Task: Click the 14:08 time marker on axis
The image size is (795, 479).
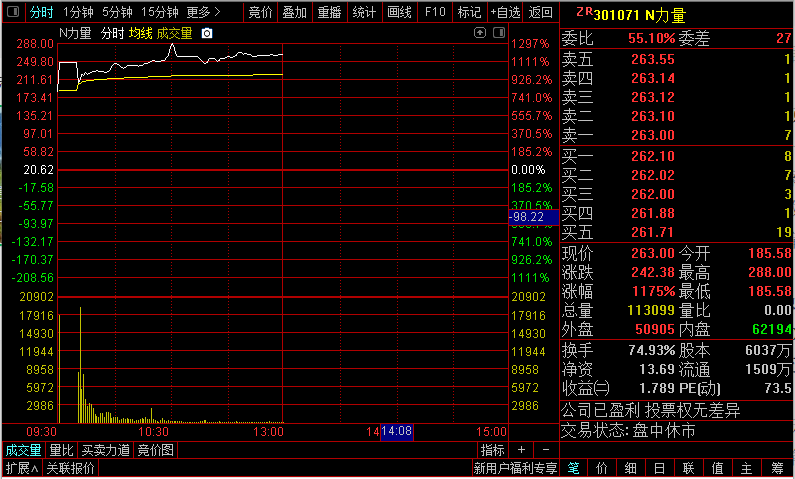Action: click(397, 432)
